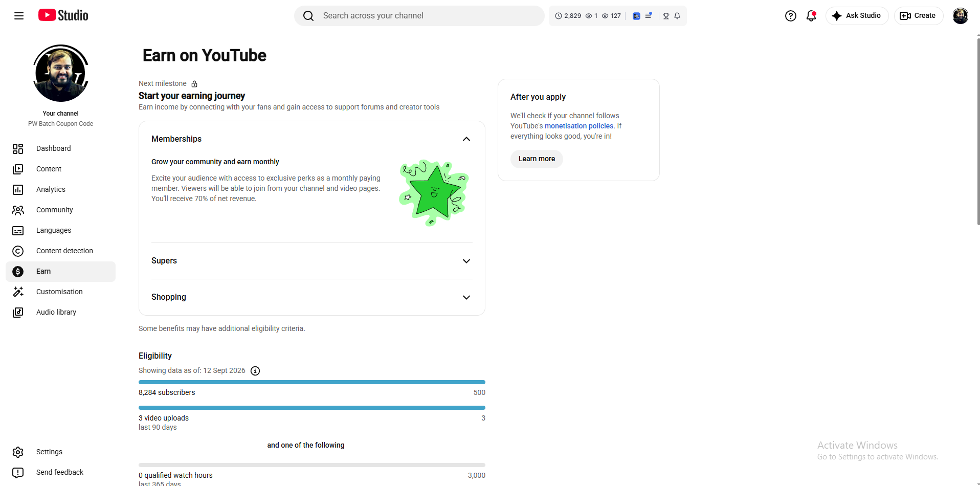980x486 pixels.
Task: Open account avatar in top right
Action: pyautogui.click(x=961, y=16)
